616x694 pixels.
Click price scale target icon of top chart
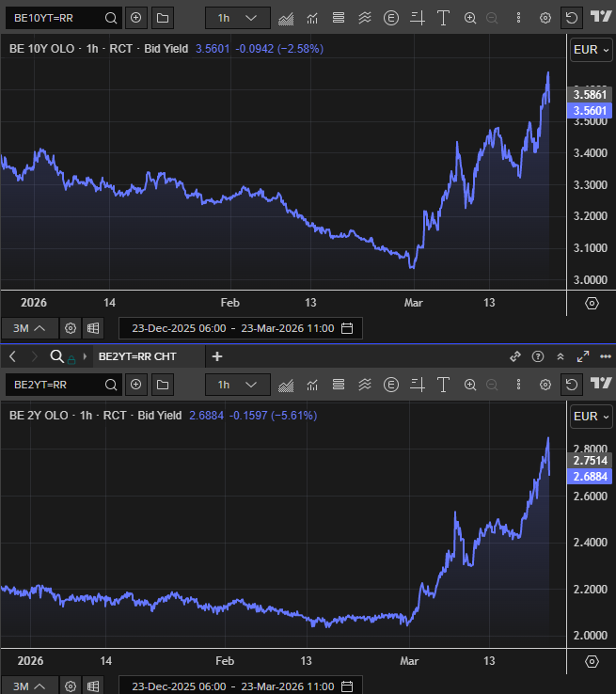592,303
